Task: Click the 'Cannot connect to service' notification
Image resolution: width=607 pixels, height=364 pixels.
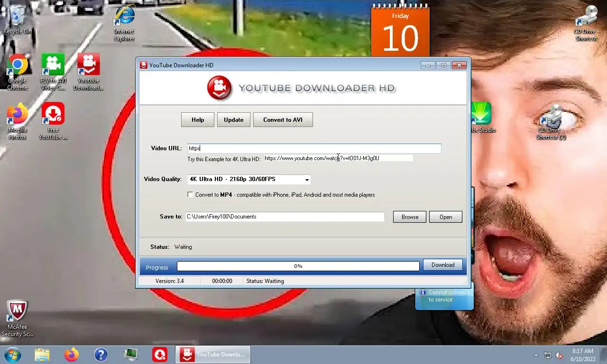Action: (x=444, y=296)
